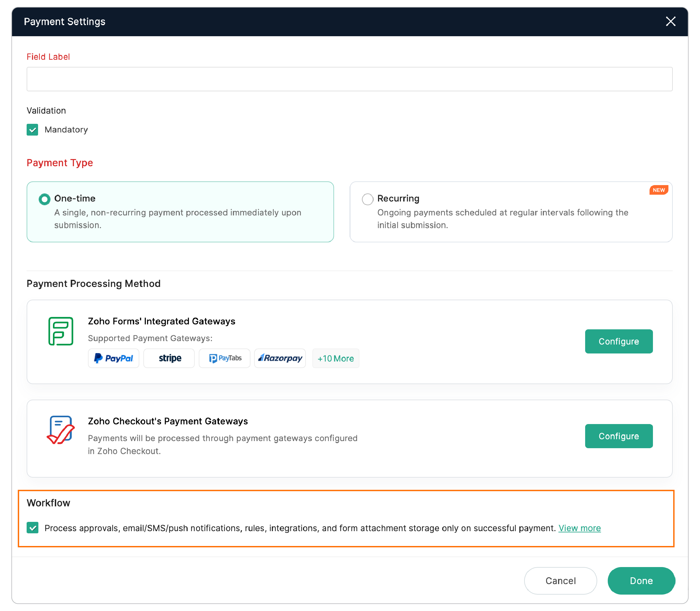
Task: Uncheck the Workflow process approvals checkbox
Action: point(33,528)
